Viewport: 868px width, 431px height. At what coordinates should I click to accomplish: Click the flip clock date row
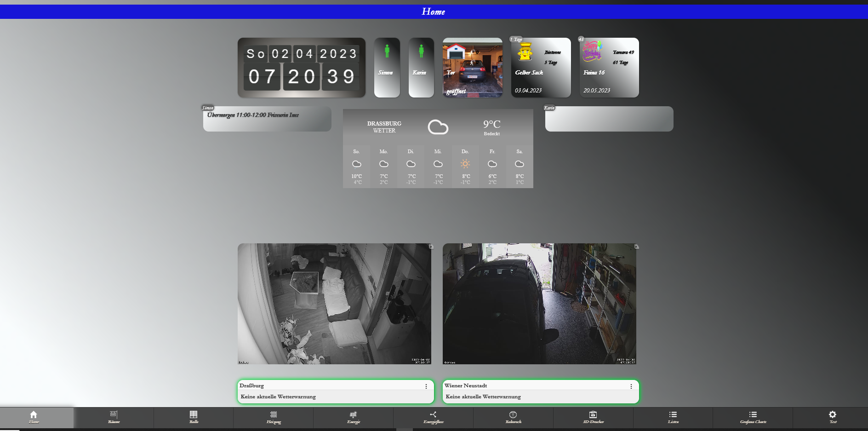[302, 54]
